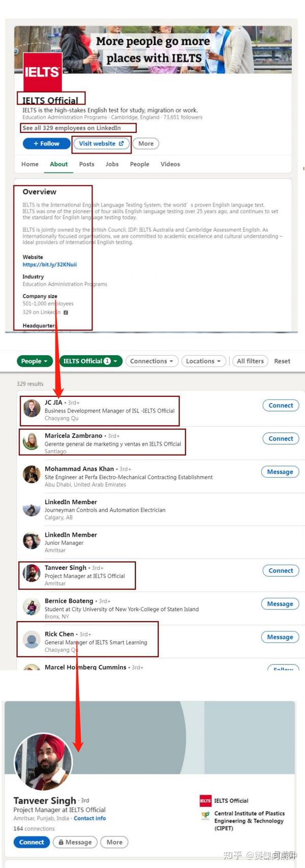Open the Connections filter dropdown
305x868 pixels.
(x=151, y=361)
